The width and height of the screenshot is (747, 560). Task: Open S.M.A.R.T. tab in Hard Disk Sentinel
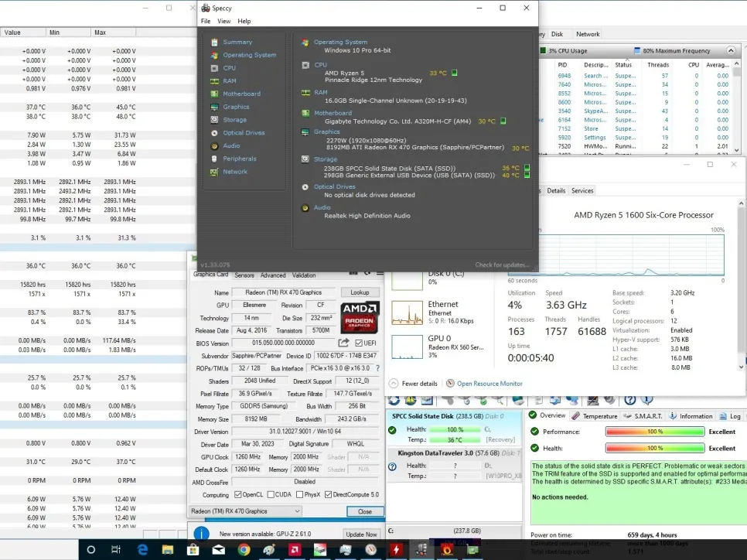click(x=643, y=416)
